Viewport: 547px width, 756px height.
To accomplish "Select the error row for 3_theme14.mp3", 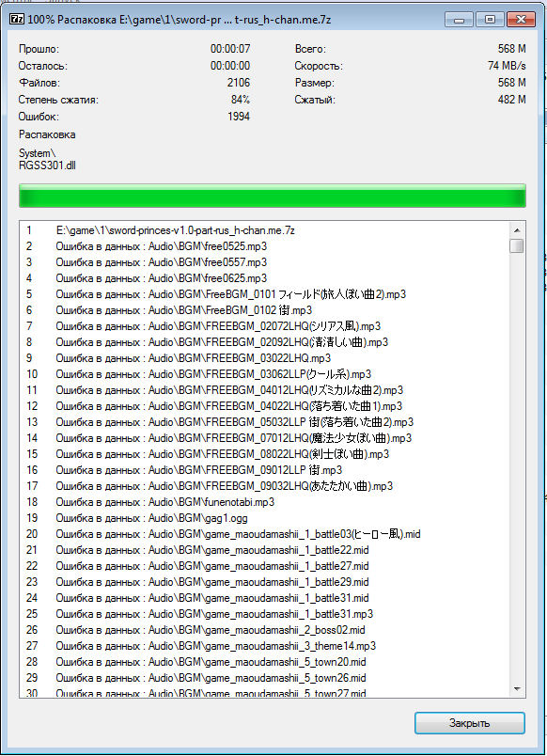I will tap(264, 646).
